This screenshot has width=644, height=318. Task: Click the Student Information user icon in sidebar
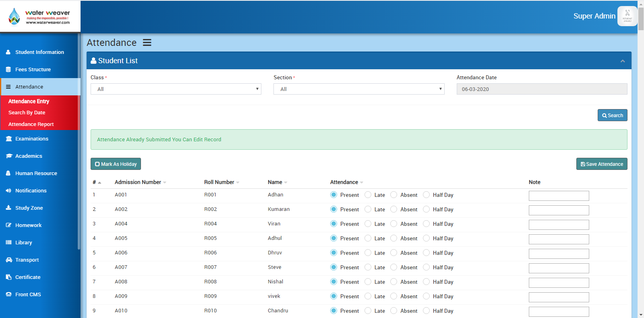[8, 52]
